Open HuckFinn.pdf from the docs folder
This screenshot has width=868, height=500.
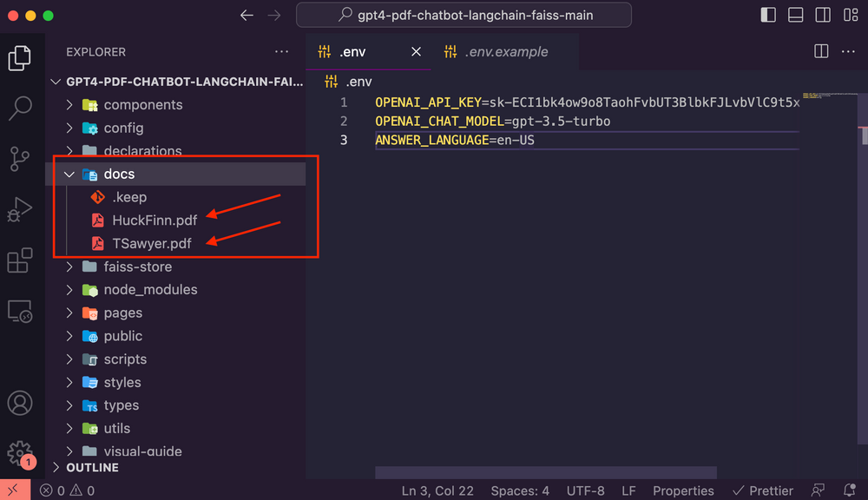[x=155, y=220]
